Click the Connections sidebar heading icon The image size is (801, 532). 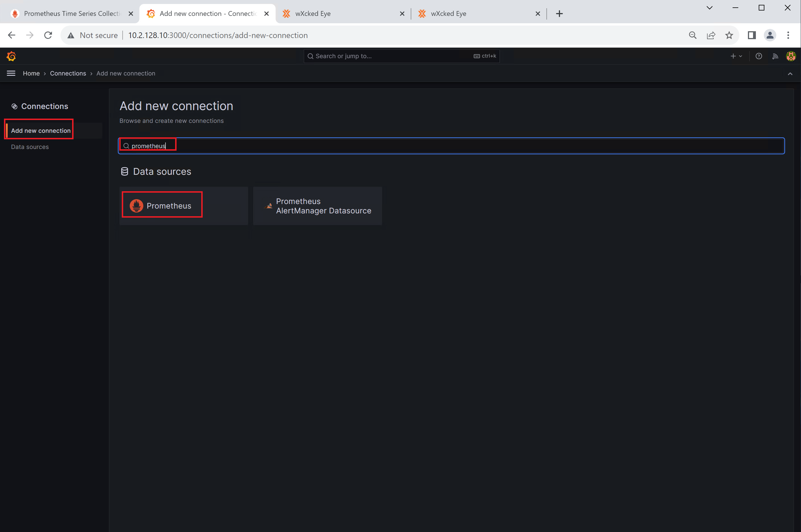tap(14, 106)
